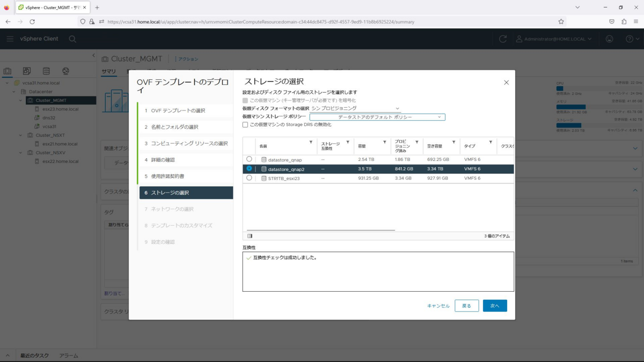Click the browser reload button
Viewport: 644px width, 362px height.
point(32,21)
